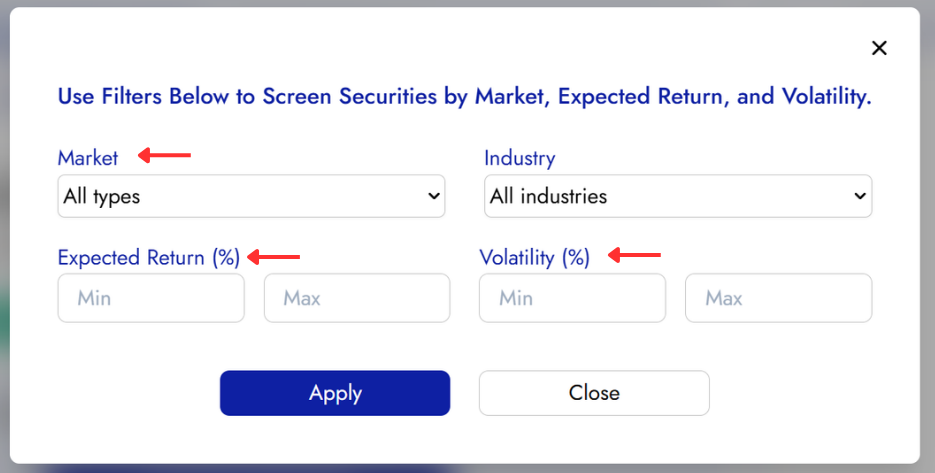Click the chevron arrow on the Market dropdown

click(x=434, y=196)
